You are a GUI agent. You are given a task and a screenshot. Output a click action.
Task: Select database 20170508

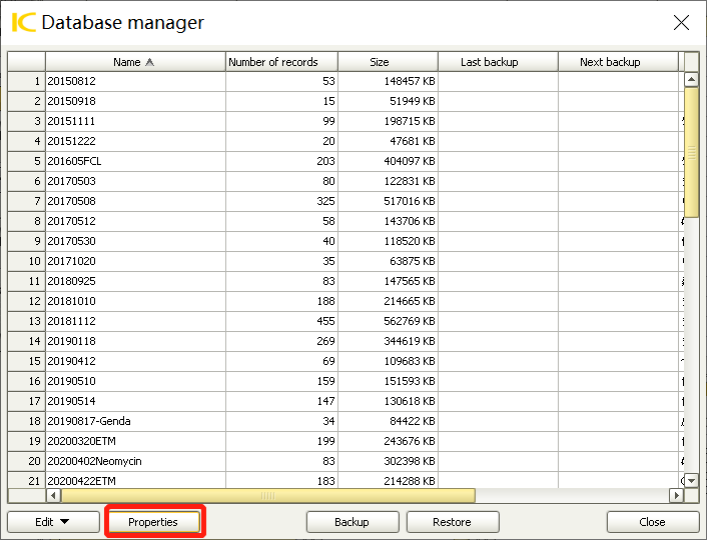(135, 201)
